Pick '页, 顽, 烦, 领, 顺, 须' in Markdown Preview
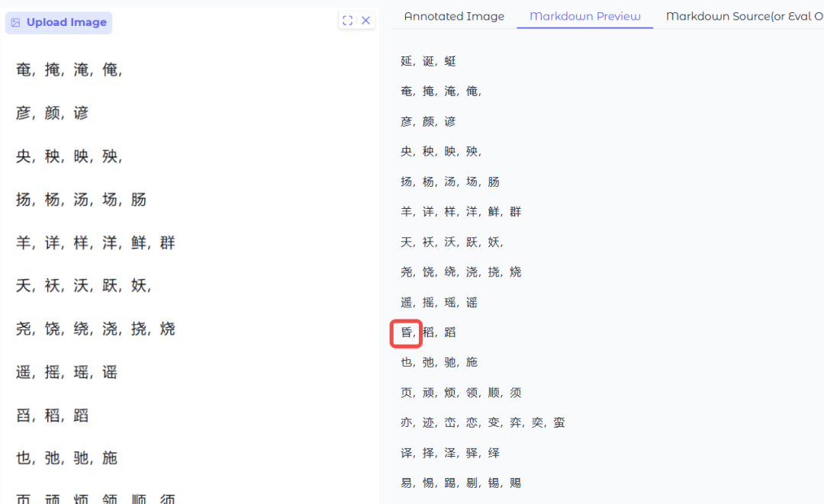Viewport: 824px width, 504px height. click(461, 393)
